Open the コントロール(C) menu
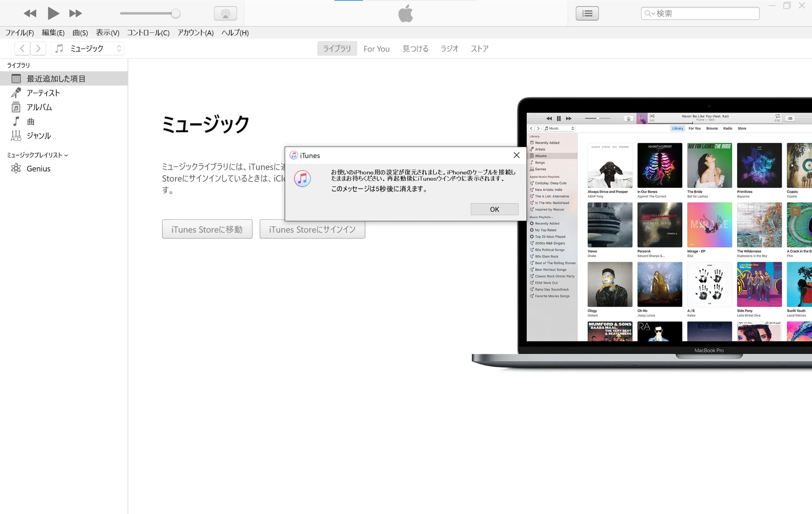Screen dimensions: 812x514 pos(148,33)
